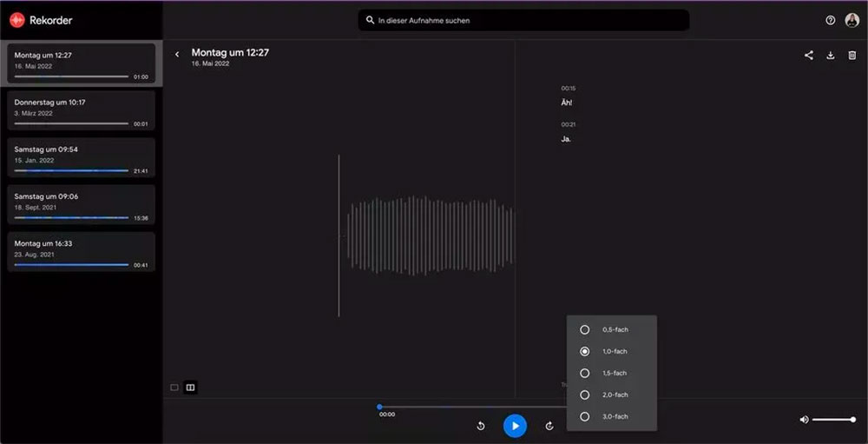Image resolution: width=868 pixels, height=444 pixels.
Task: Switch to single-pane view icon
Action: coord(174,388)
